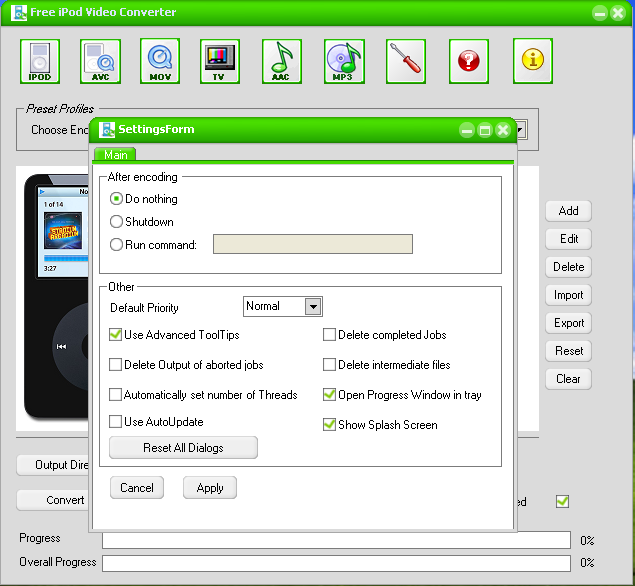The width and height of the screenshot is (635, 586).
Task: Minimize the Free iPod Video Converter window
Action: click(600, 13)
